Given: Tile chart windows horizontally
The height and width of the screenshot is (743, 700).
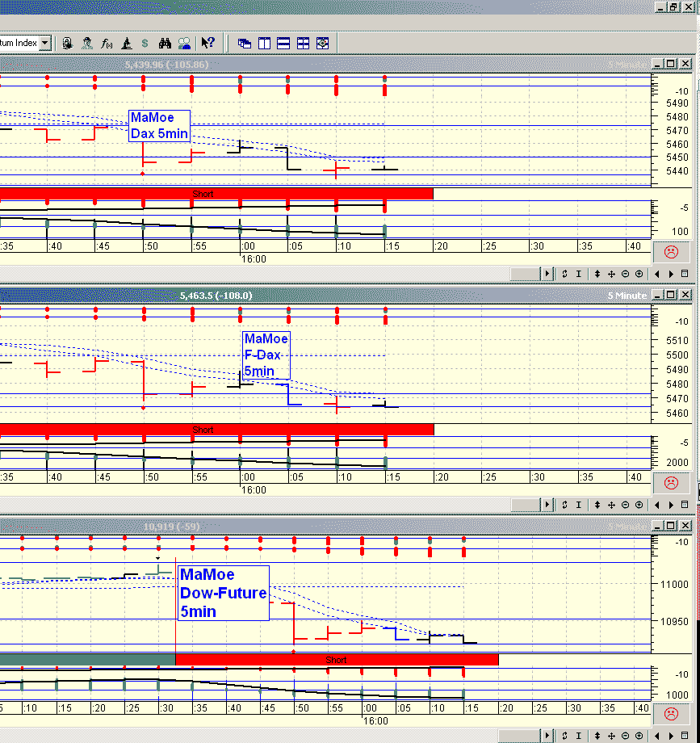Looking at the screenshot, I should 283,43.
